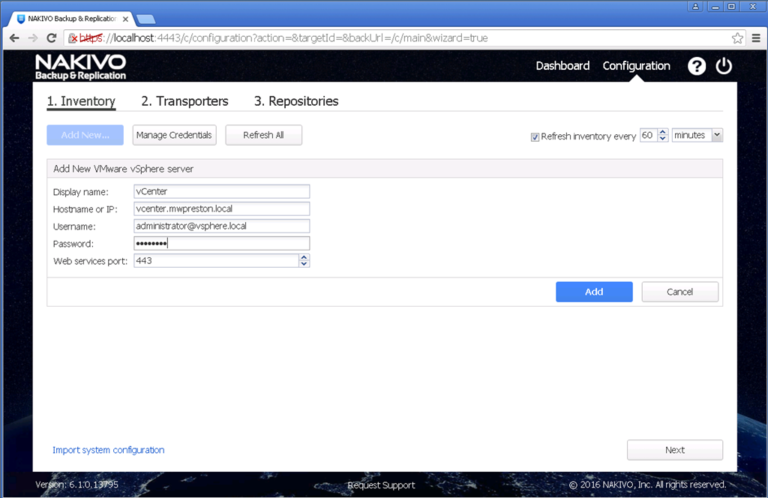
Task: Decrease refresh interval with down arrow
Action: tap(663, 139)
